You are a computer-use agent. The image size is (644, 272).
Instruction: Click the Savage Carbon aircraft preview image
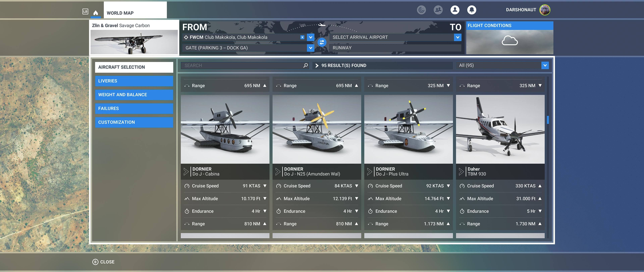pos(134,42)
